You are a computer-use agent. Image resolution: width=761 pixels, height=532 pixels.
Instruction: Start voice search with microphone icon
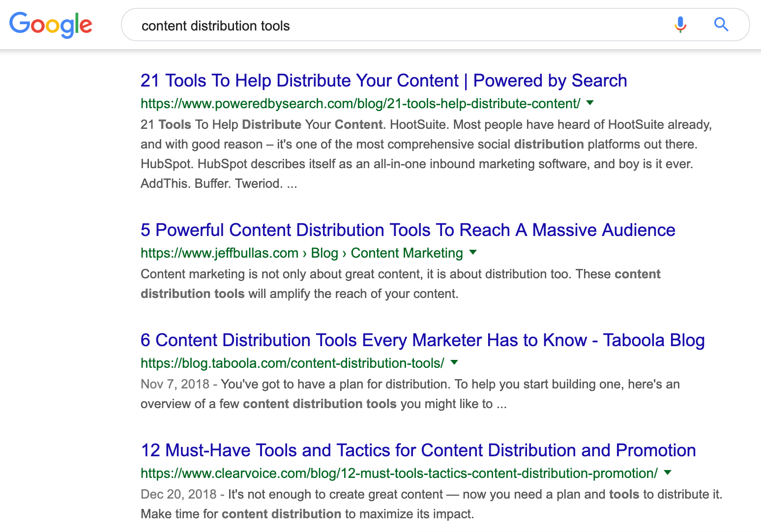(680, 25)
